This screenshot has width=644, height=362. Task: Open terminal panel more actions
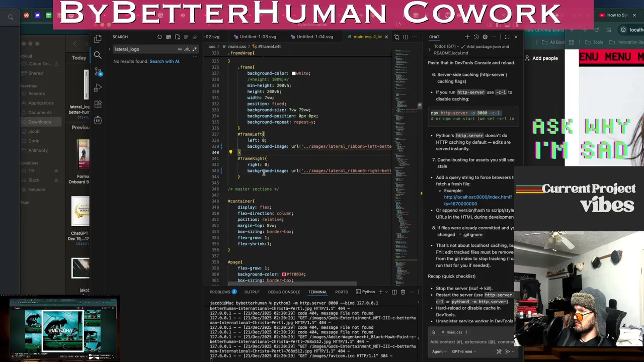pyautogui.click(x=412, y=292)
